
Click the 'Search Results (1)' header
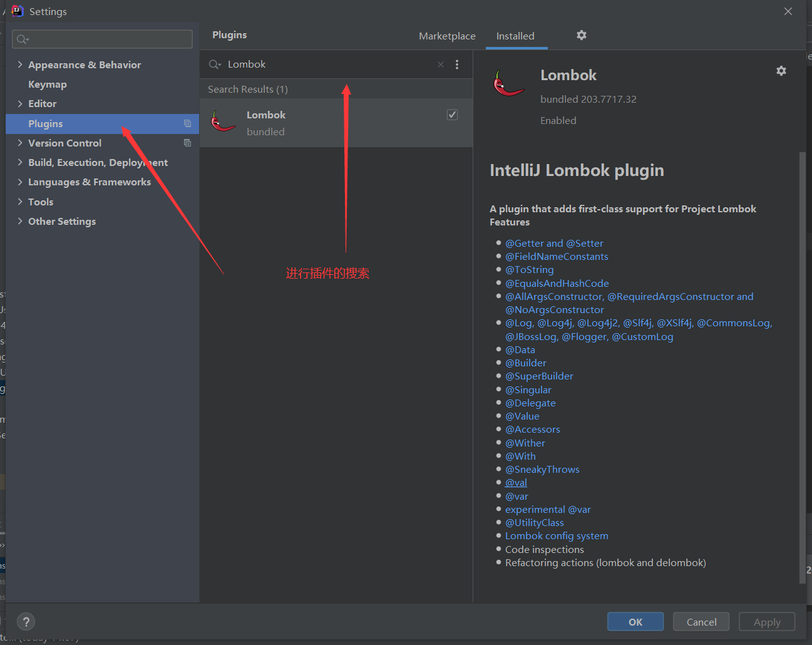tap(248, 89)
